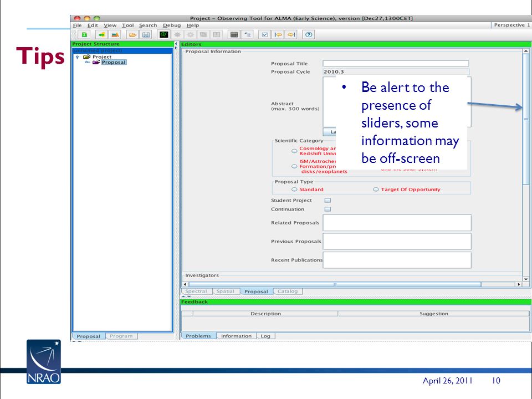Screen dimensions: 532x399
Task: Click the blue question mark help icon
Action: 309,34
